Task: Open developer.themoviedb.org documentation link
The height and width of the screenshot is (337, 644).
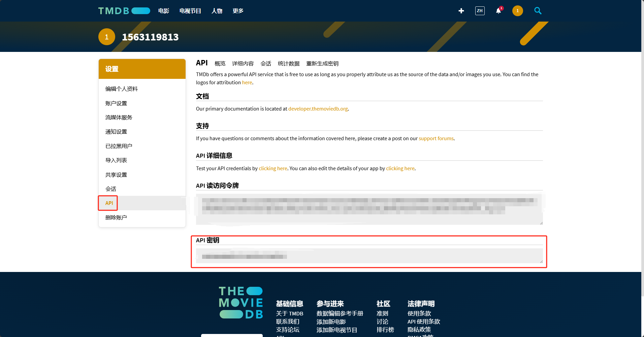Action: (x=318, y=109)
